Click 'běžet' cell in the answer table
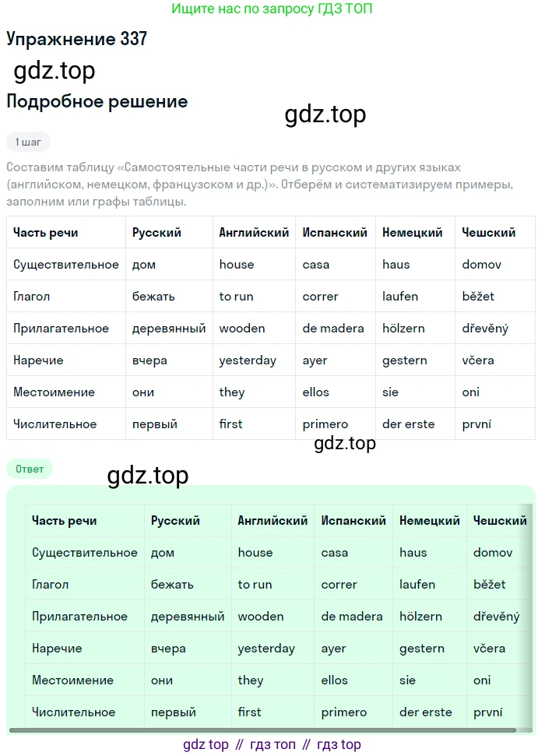 click(489, 585)
